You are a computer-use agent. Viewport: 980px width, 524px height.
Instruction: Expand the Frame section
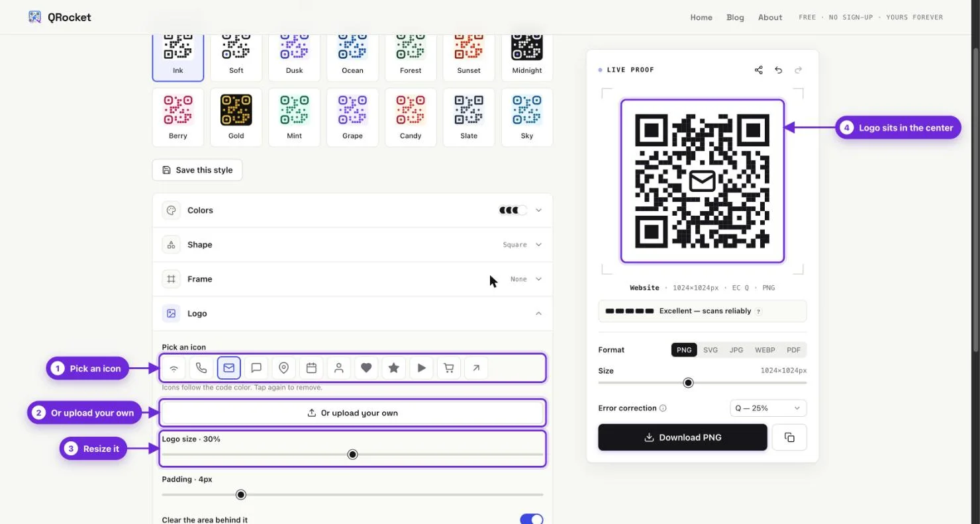click(x=352, y=279)
